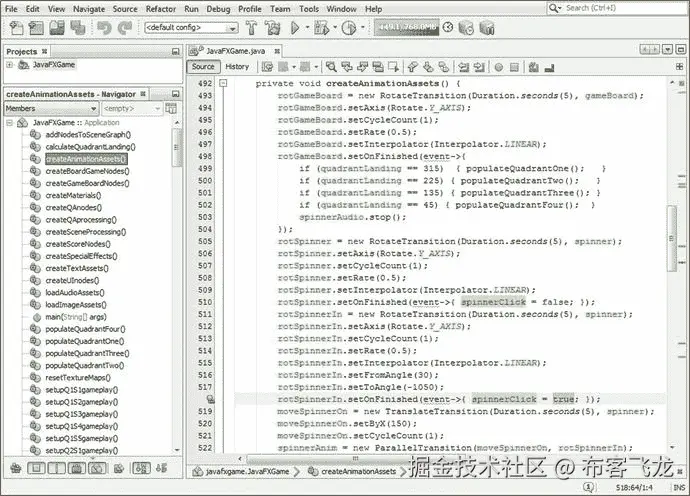Open the Profile Project dropdown arrow
Image resolution: width=690 pixels, height=496 pixels.
pos(363,28)
